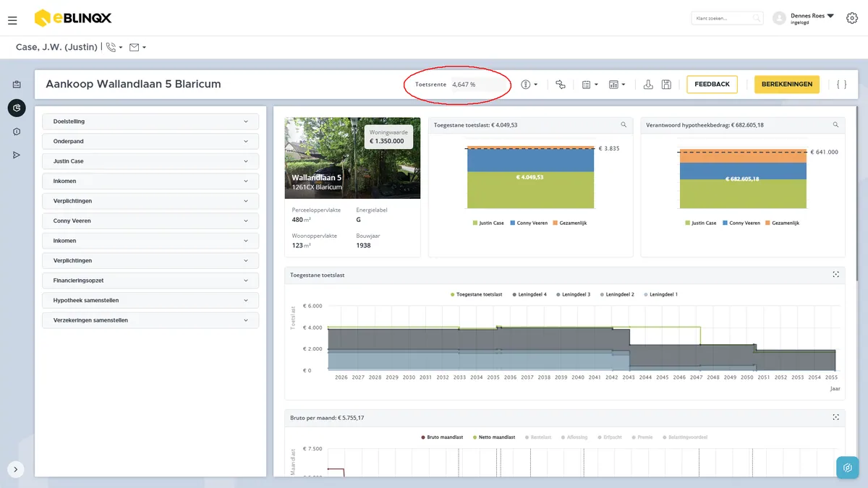Toggle Bruto maandlast legend series

coord(442,437)
